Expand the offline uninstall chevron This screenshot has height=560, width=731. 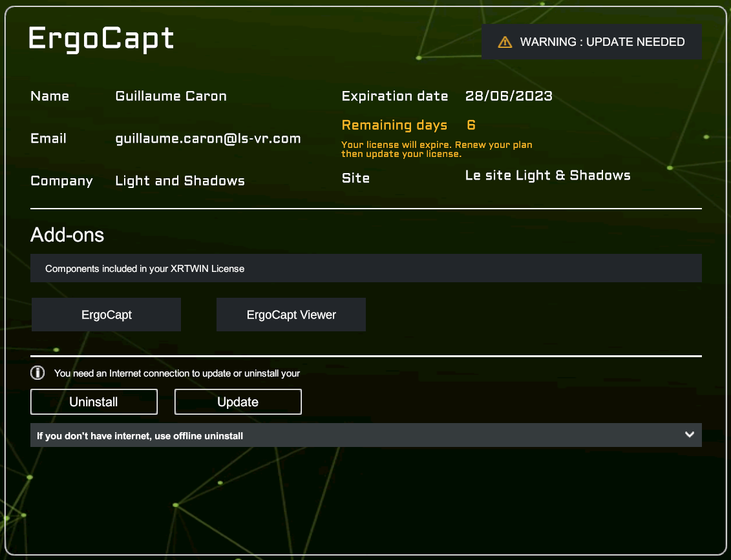click(x=690, y=435)
